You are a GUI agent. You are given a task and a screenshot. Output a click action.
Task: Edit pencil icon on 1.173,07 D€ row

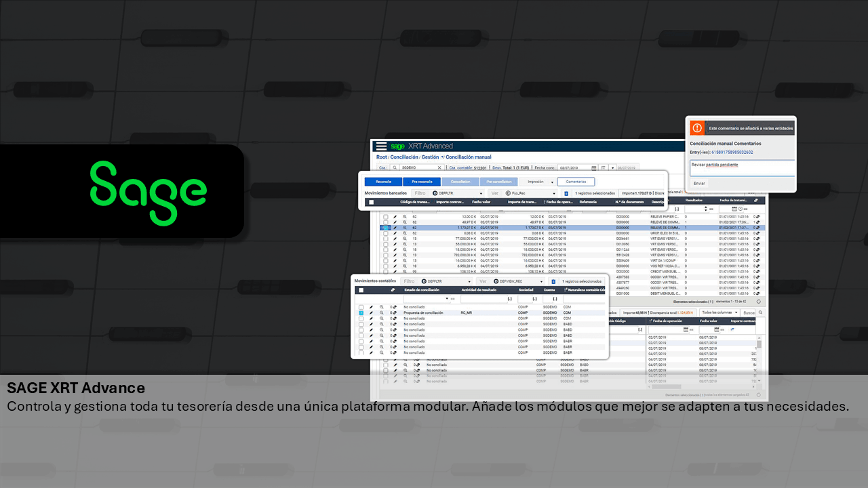pyautogui.click(x=395, y=228)
